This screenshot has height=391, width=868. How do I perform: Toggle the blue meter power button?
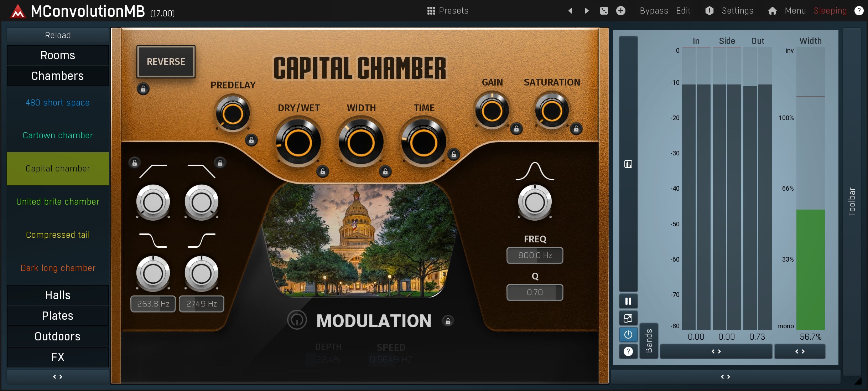coord(628,335)
